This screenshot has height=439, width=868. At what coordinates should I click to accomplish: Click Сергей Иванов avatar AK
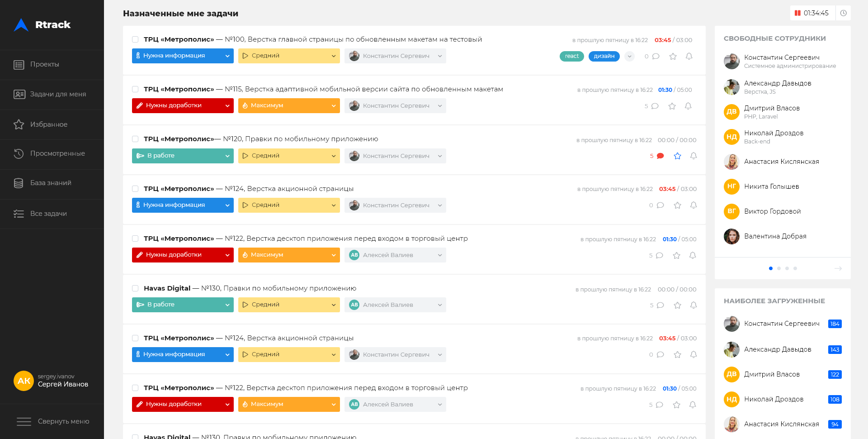24,381
